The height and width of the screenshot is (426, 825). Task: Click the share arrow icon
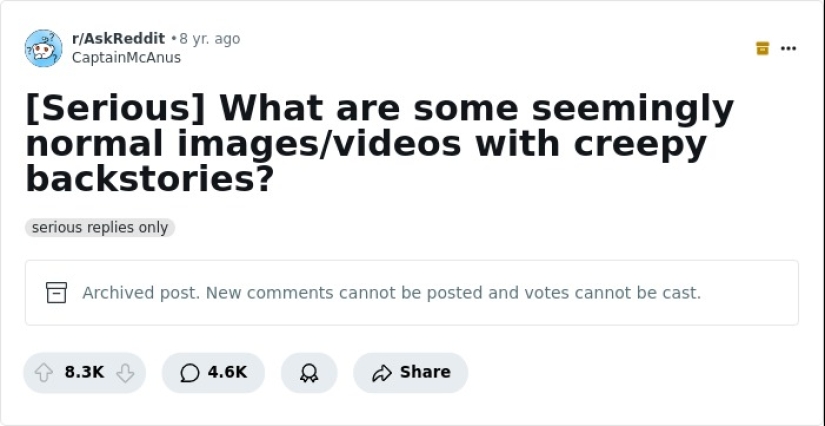[381, 372]
